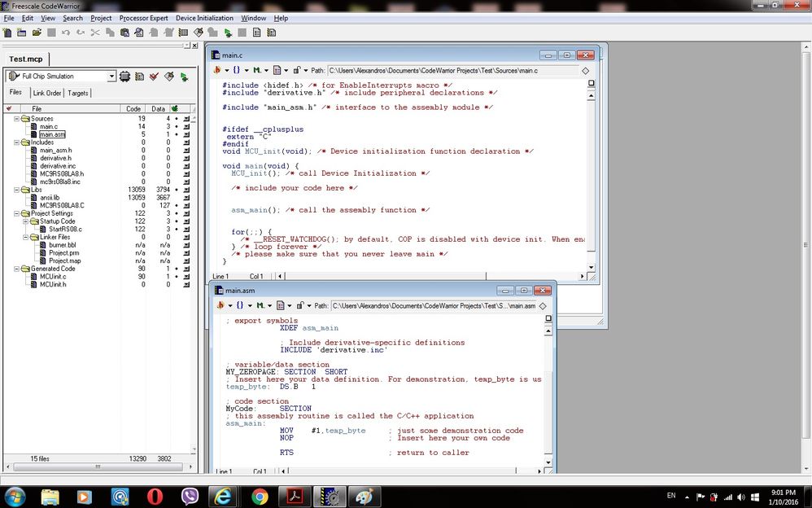812x508 pixels.
Task: Open the Project menu
Action: [100, 18]
